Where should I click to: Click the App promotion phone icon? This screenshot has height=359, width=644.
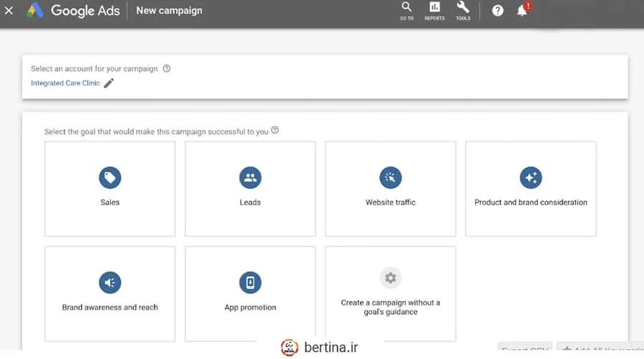click(250, 282)
